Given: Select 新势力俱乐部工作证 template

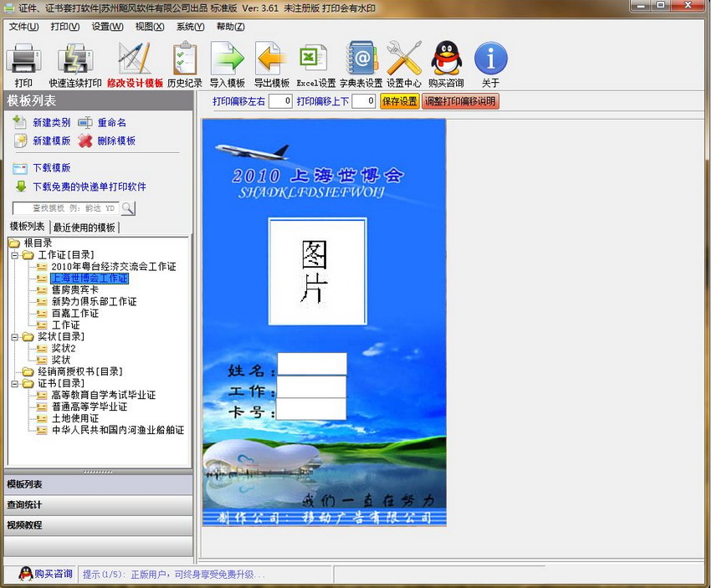Looking at the screenshot, I should [94, 301].
